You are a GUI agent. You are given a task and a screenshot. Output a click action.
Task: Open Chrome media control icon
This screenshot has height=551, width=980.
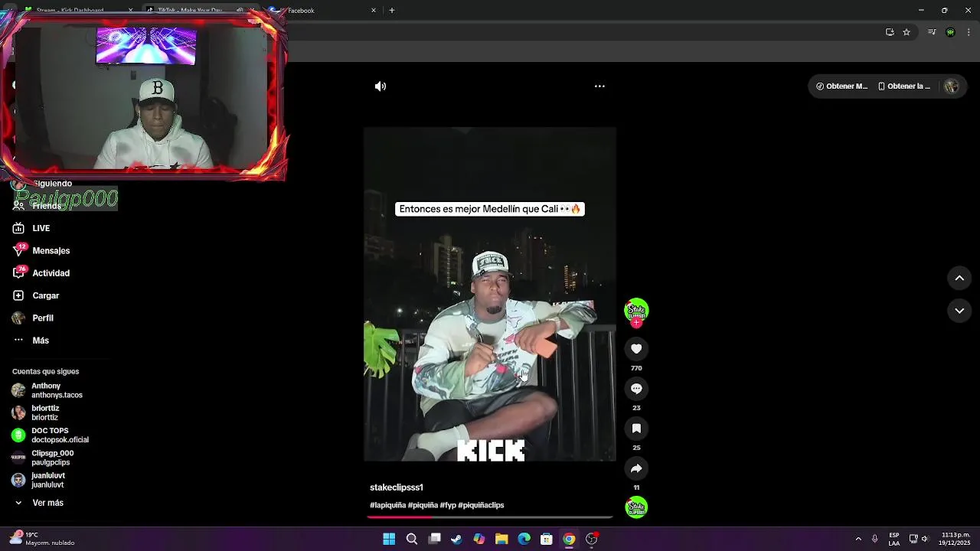[932, 32]
